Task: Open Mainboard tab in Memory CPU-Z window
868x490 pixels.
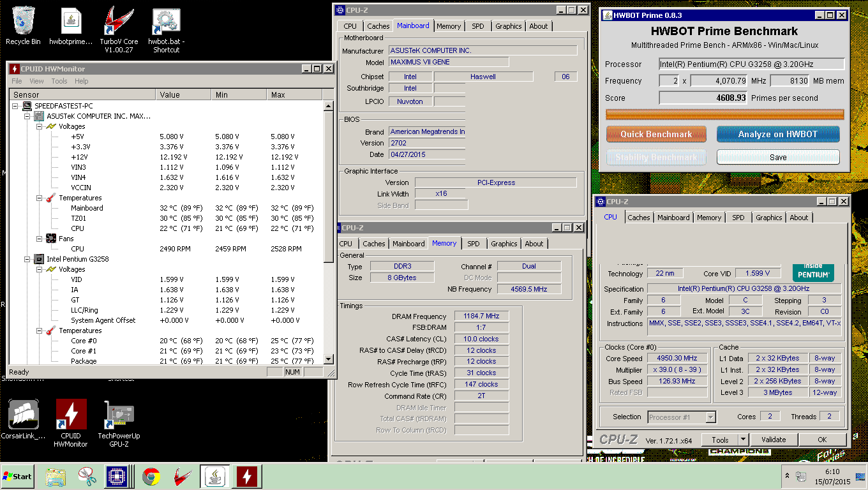Action: (x=408, y=244)
